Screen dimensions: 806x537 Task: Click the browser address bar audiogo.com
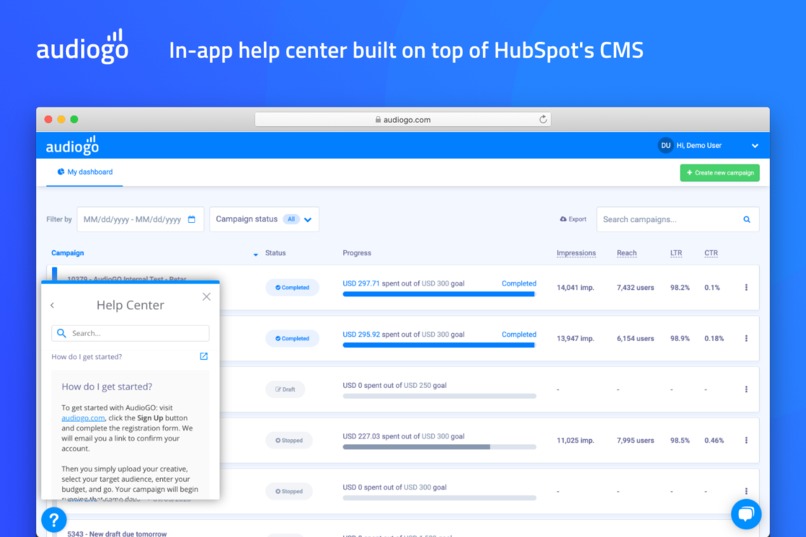point(402,119)
